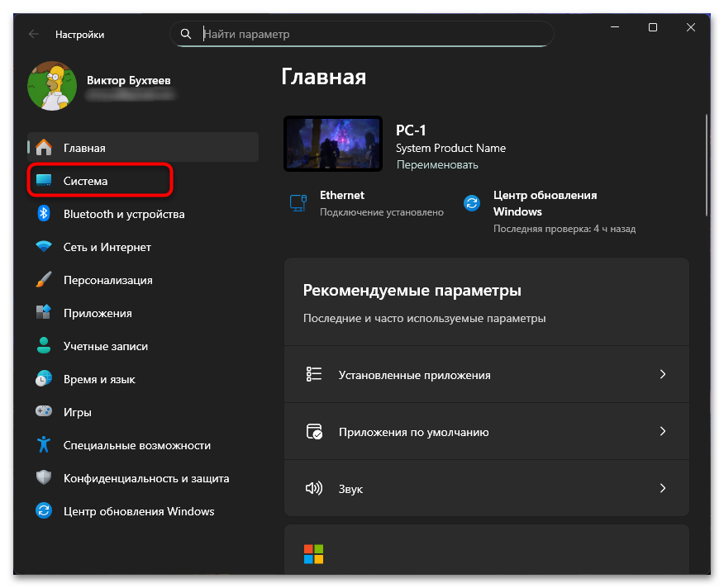This screenshot has width=724, height=588.
Task: Click the Переименовать link
Action: (437, 165)
